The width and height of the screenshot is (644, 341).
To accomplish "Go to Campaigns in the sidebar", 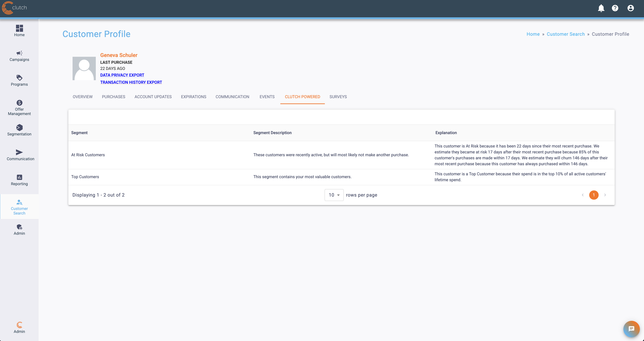I will (x=19, y=56).
